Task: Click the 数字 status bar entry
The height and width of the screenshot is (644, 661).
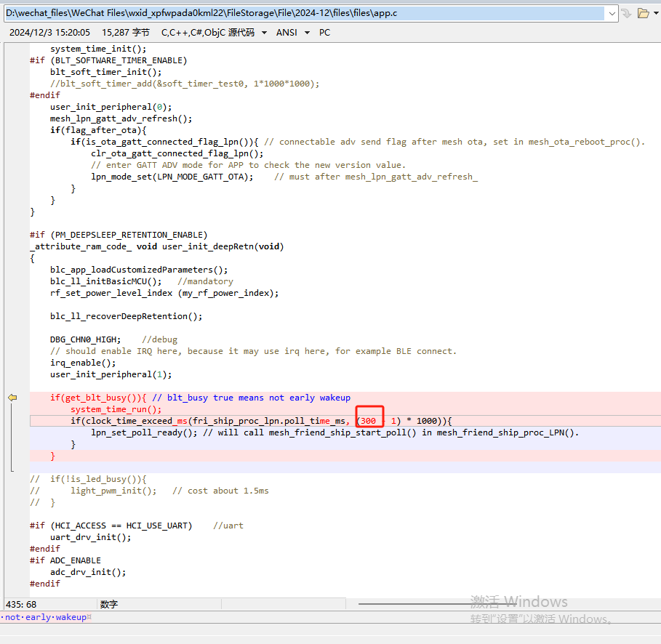Action: (x=109, y=604)
